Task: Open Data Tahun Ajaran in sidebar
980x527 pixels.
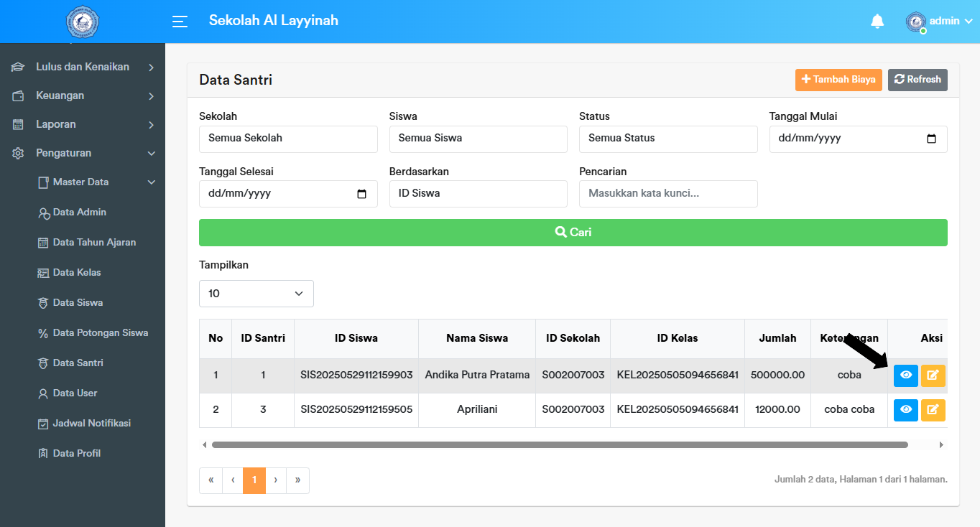Action: click(94, 243)
